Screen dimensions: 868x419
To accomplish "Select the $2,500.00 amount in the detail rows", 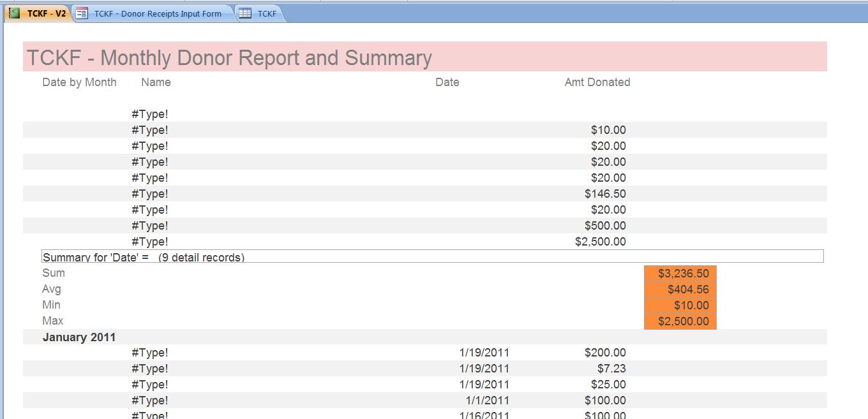I will tap(601, 242).
